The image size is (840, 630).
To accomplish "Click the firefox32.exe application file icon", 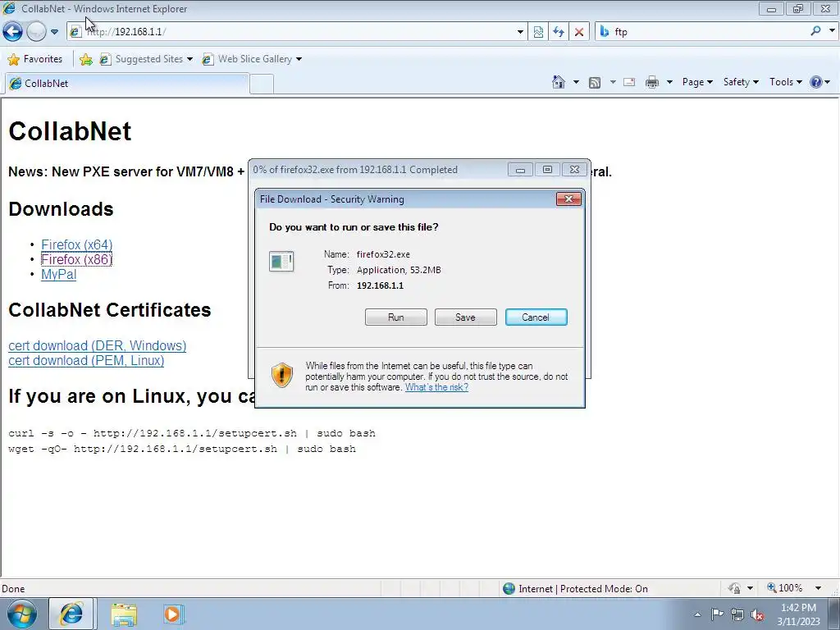I will [x=281, y=262].
